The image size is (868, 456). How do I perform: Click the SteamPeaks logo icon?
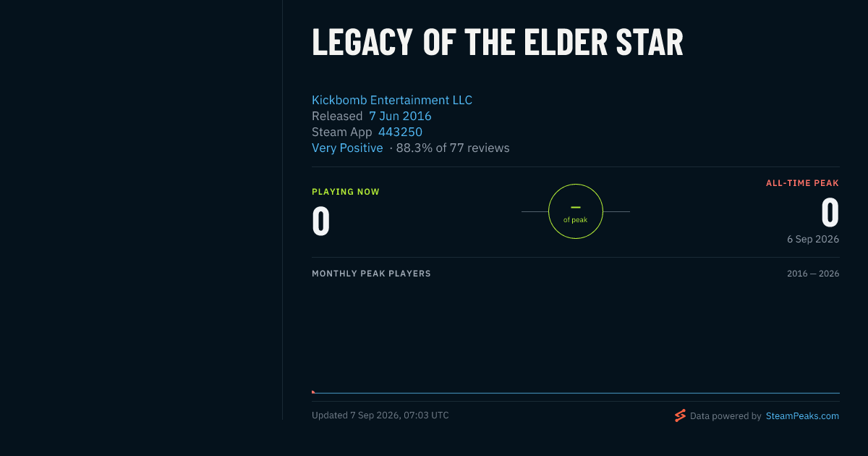(x=680, y=415)
